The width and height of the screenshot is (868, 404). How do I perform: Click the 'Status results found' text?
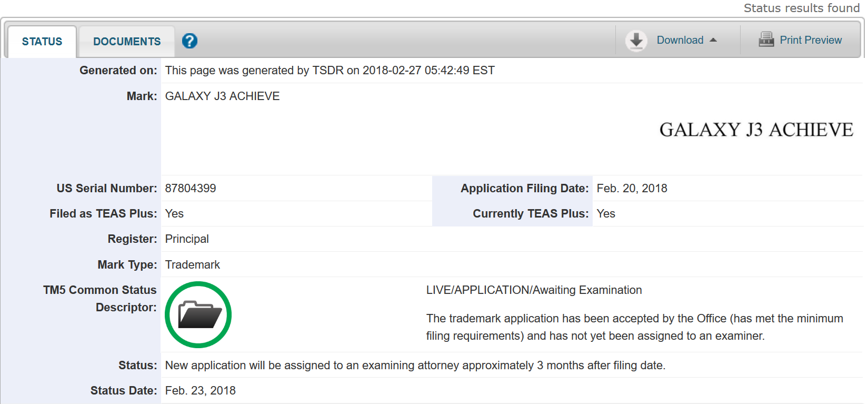click(x=801, y=8)
